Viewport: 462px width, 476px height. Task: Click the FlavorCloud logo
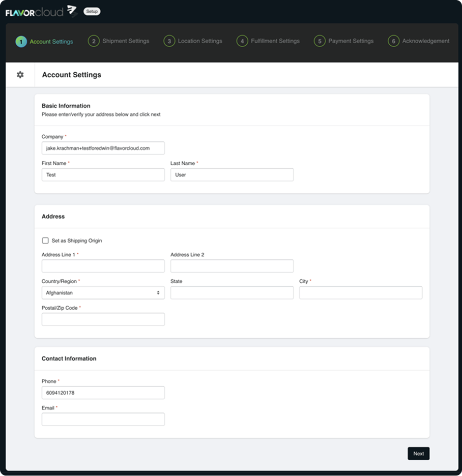click(x=41, y=12)
